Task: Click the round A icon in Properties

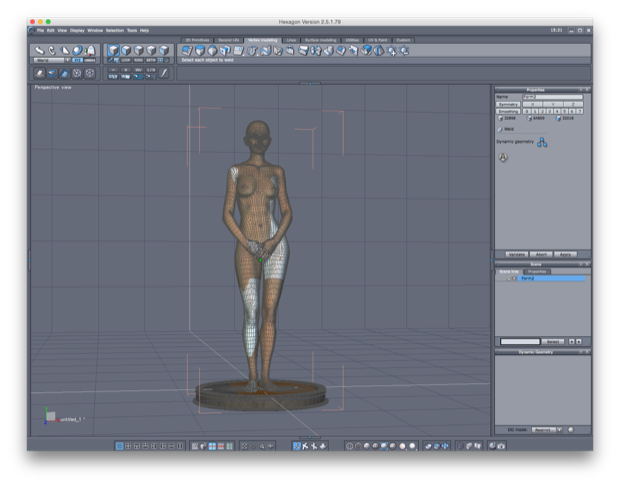Action: [503, 157]
